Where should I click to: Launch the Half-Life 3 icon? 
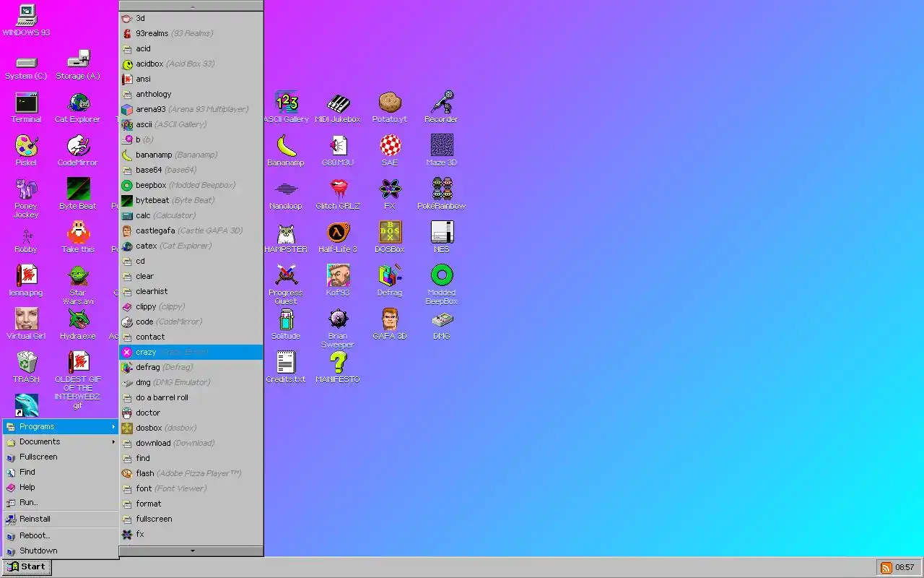(x=338, y=238)
